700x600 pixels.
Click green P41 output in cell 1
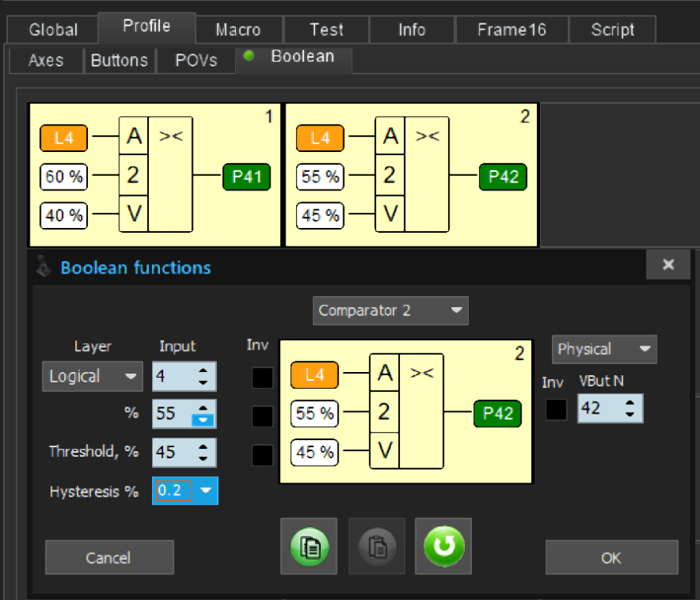click(x=246, y=177)
